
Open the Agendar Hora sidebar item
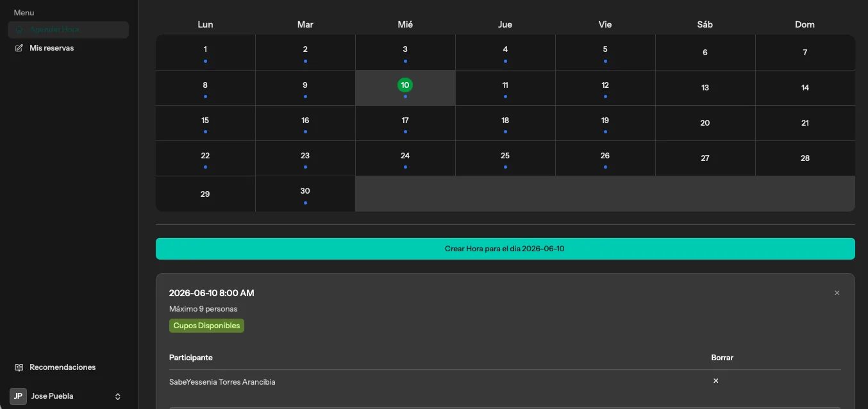pyautogui.click(x=68, y=29)
